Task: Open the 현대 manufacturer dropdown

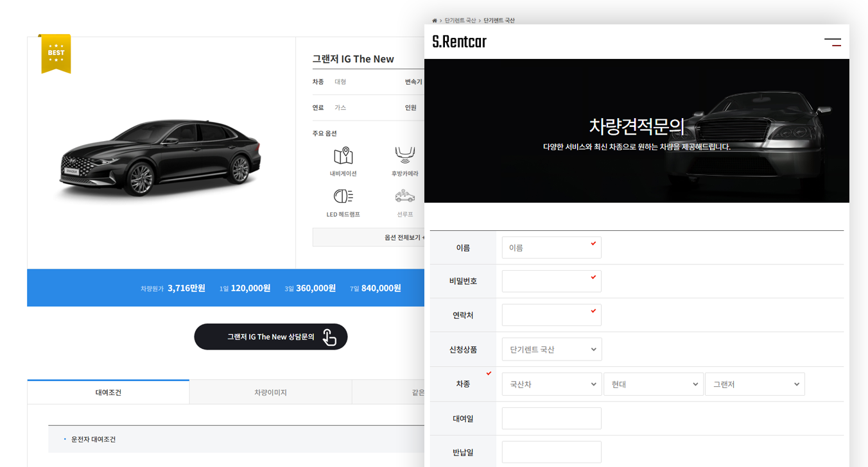Action: point(654,384)
